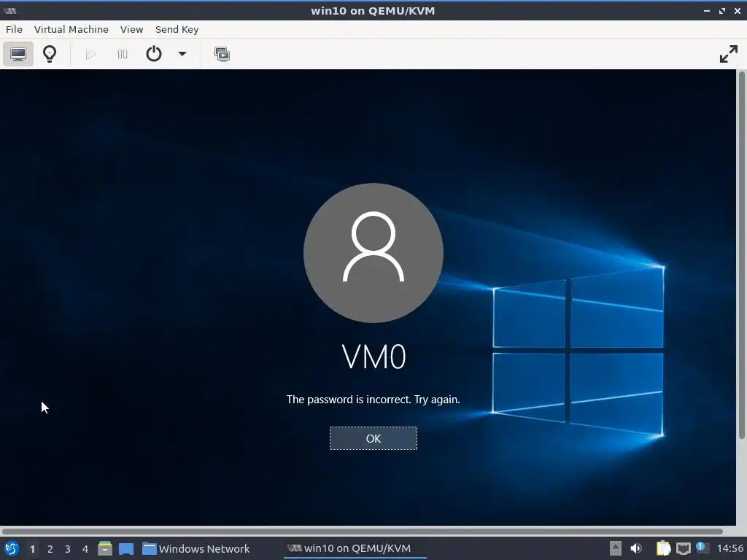Click the 14:56 clock in the panel
Viewport: 747px width, 560px height.
click(729, 548)
